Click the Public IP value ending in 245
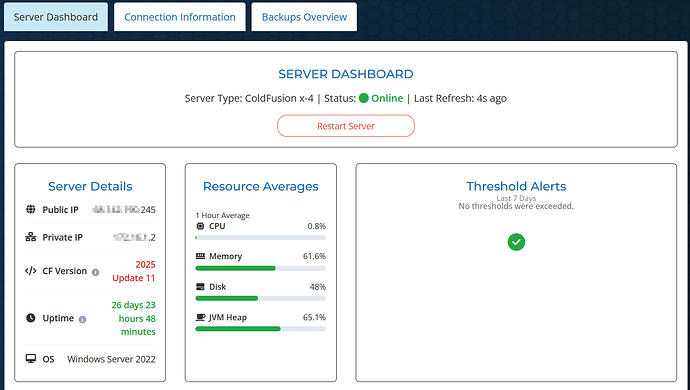 pos(124,210)
